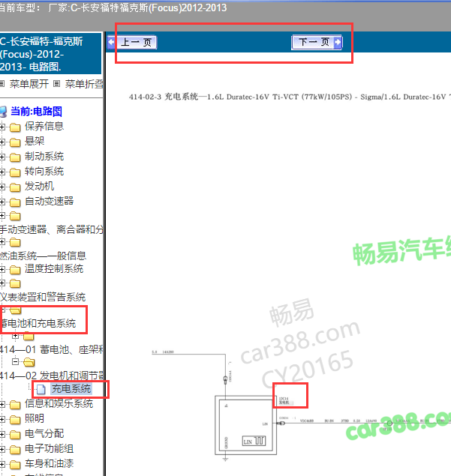Click the 发动机 folder icon

(x=15, y=187)
